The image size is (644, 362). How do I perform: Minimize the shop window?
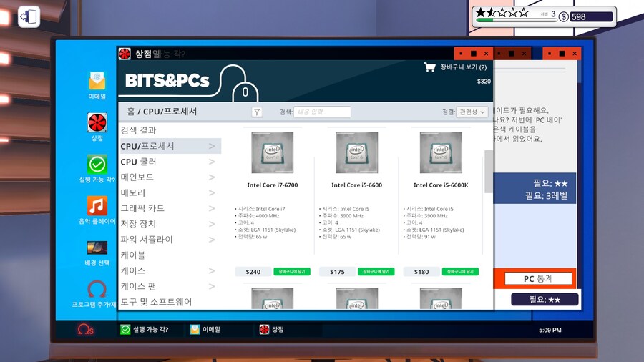tap(462, 54)
